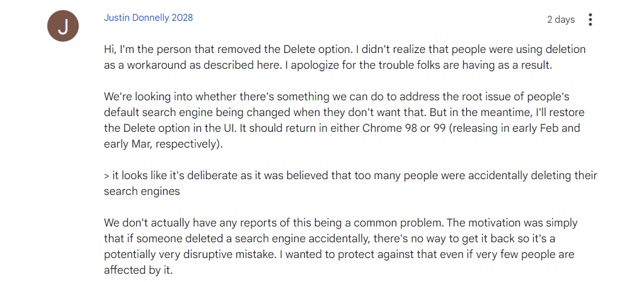Open the three-dot more options menu
Image resolution: width=644 pixels, height=282 pixels.
point(590,20)
